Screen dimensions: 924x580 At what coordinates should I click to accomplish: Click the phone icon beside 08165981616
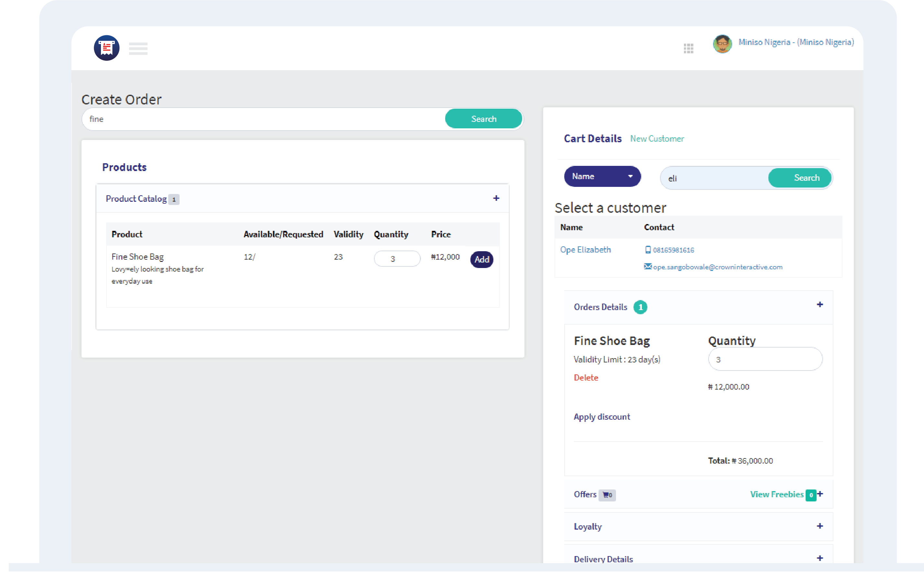(648, 250)
